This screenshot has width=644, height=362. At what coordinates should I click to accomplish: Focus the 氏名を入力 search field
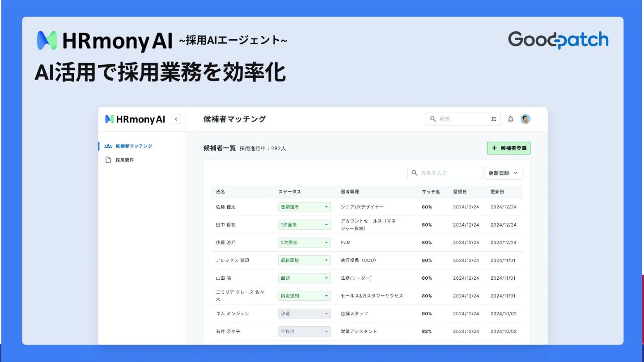445,173
